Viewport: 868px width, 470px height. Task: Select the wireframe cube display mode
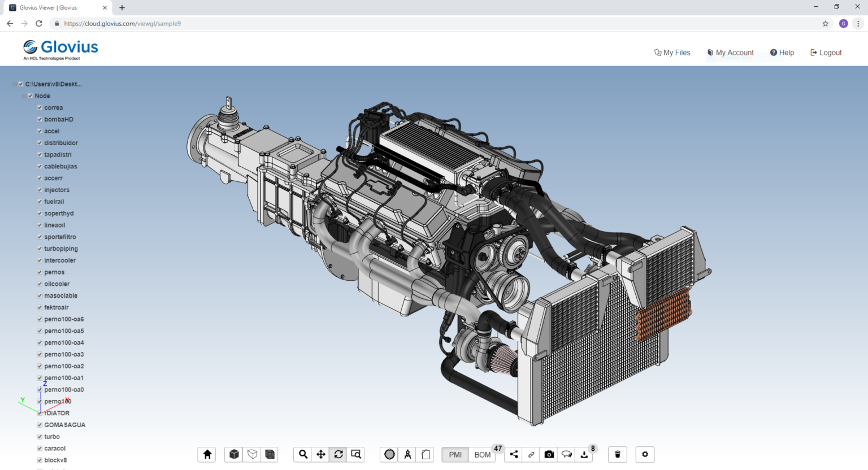tap(252, 454)
